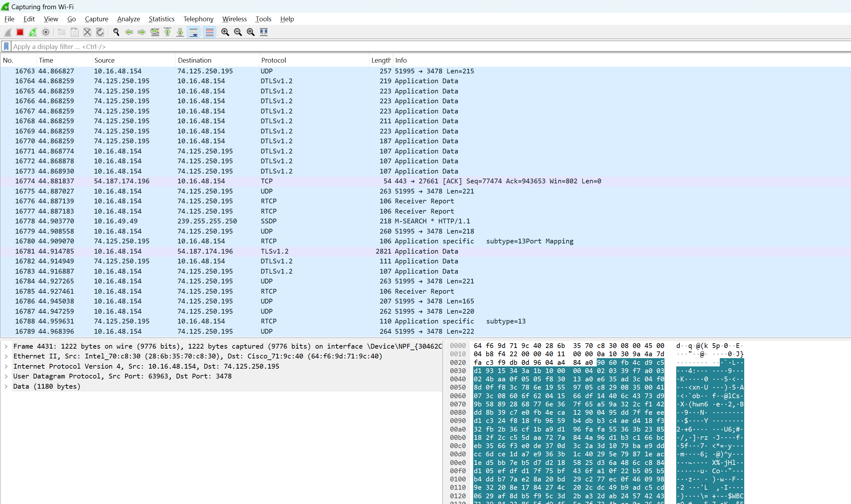This screenshot has width=851, height=504.
Task: Click the Find packet magnifier icon
Action: tap(116, 32)
